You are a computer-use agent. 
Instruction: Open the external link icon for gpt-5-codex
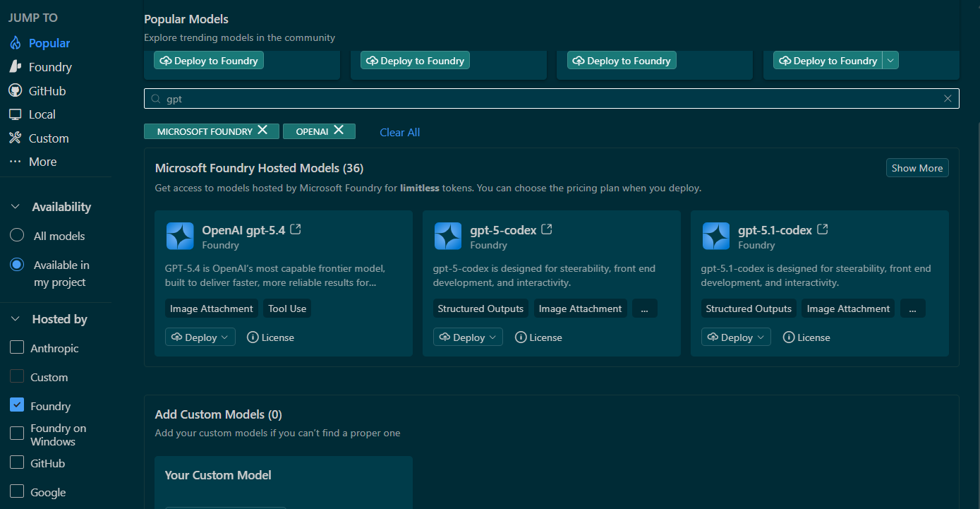coord(546,229)
